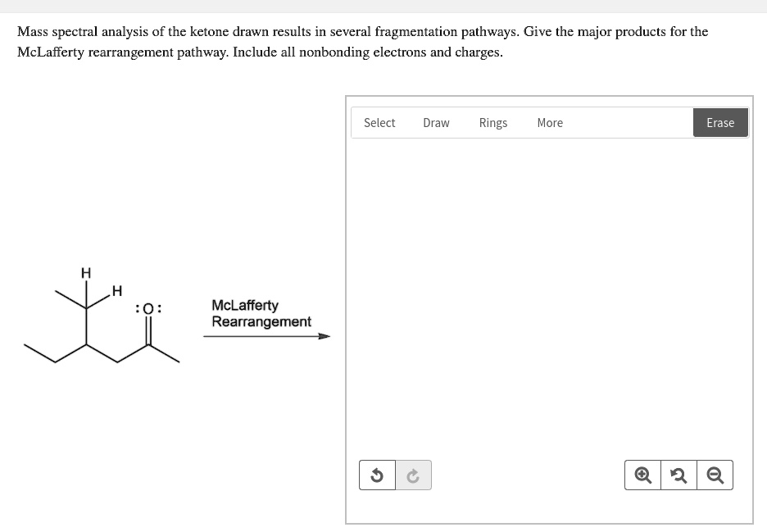
Task: Redo the previously undone action
Action: coord(413,475)
